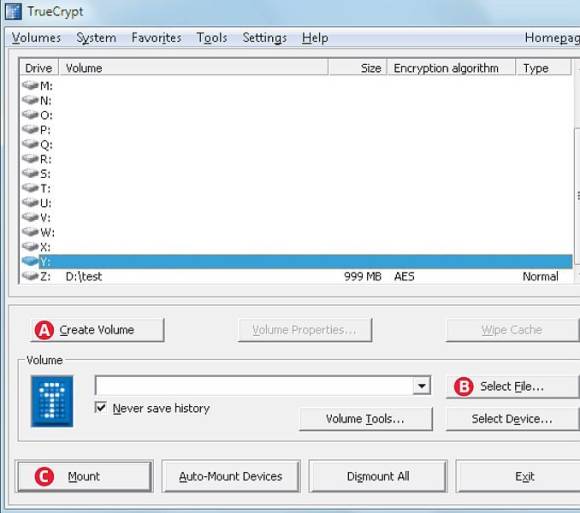The height and width of the screenshot is (513, 580).
Task: Select the M: drive letter row
Action: (296, 85)
